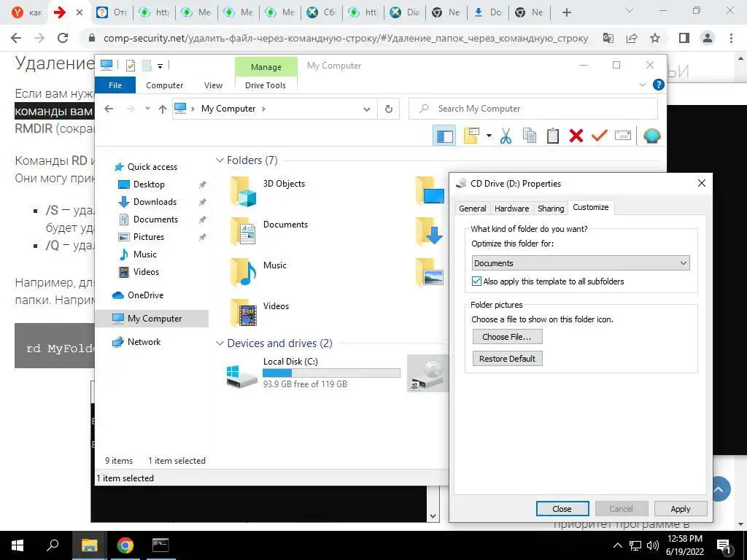Toggle the navigation pane toolbar icon
The image size is (747, 560).
(x=444, y=136)
